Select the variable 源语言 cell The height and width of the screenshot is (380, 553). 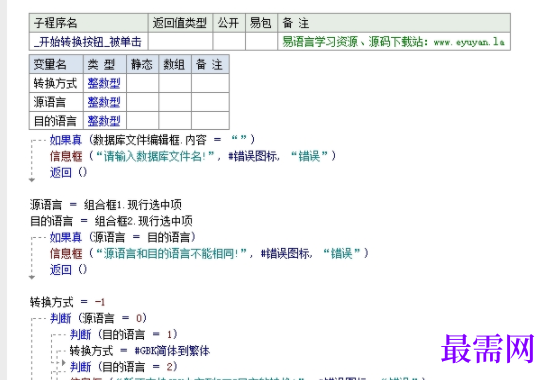tap(56, 102)
